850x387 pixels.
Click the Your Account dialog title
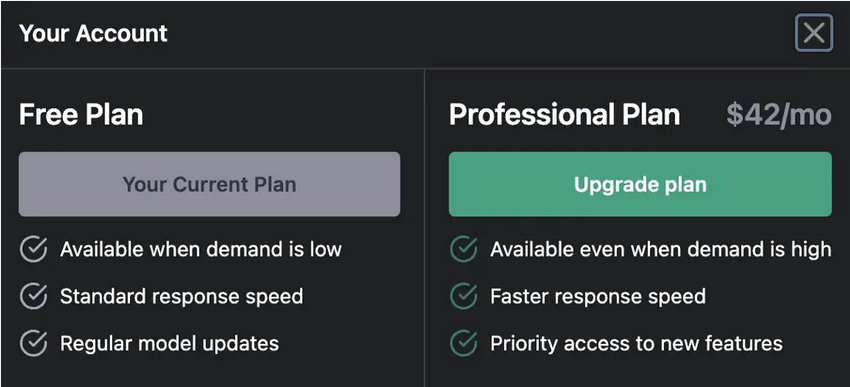(93, 34)
